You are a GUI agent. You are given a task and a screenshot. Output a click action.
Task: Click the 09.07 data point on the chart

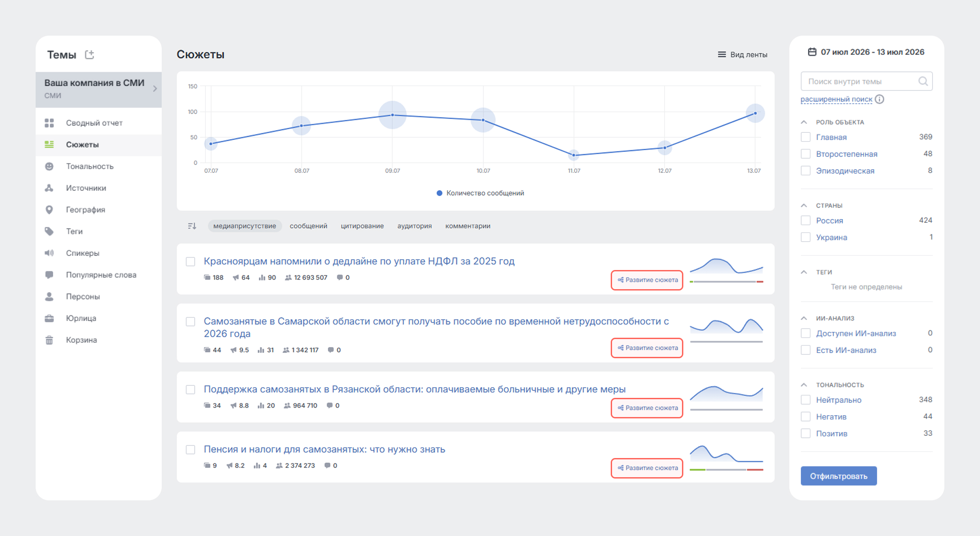coord(392,115)
